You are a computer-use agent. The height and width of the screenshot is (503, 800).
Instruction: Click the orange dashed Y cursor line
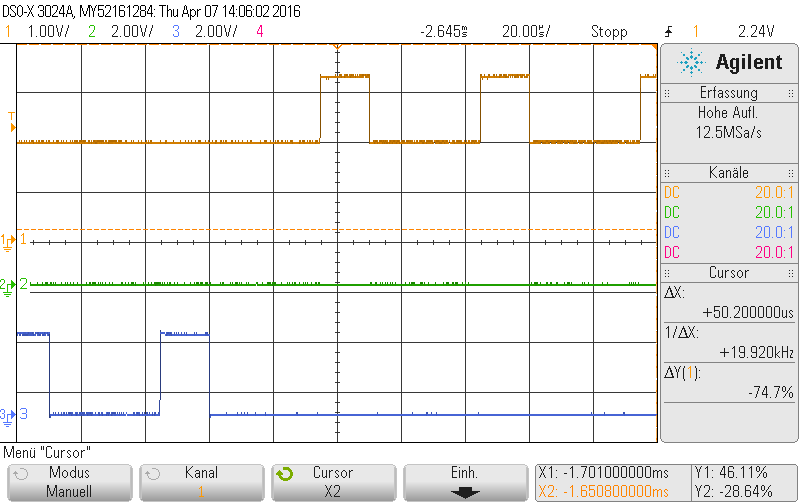[x=337, y=230]
